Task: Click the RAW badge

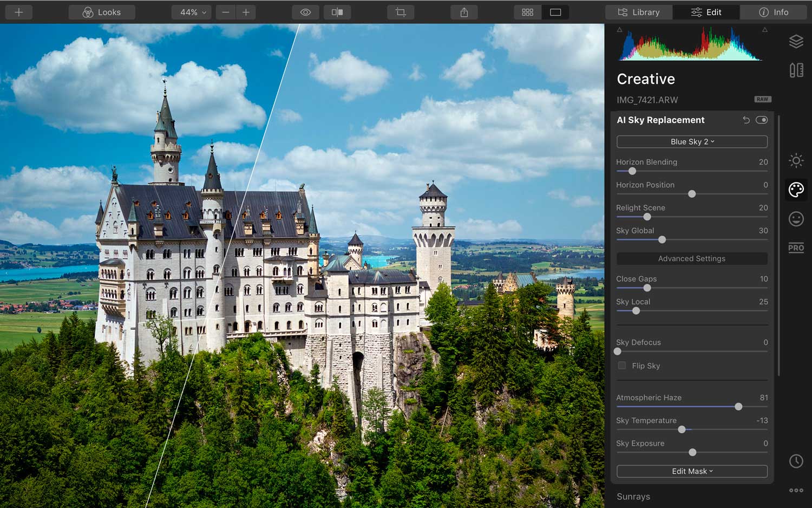Action: 762,99
